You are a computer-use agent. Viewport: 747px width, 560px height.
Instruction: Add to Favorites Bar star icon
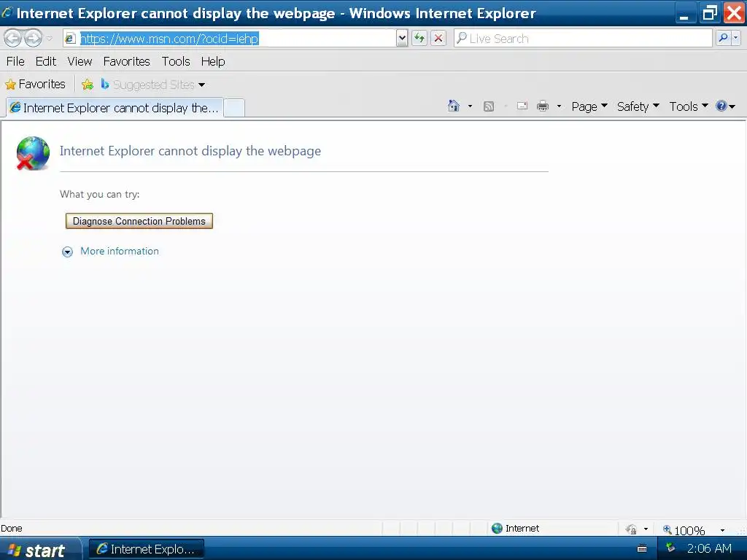[88, 85]
